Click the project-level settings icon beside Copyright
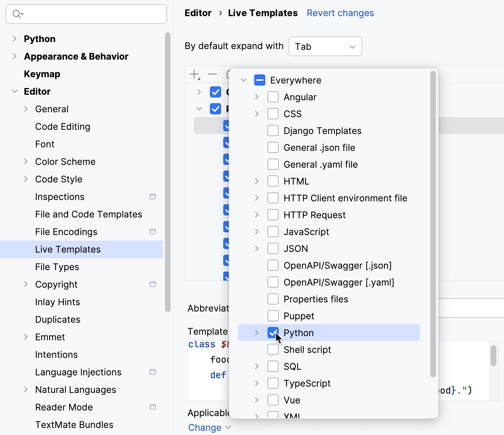The height and width of the screenshot is (435, 504). [x=153, y=284]
